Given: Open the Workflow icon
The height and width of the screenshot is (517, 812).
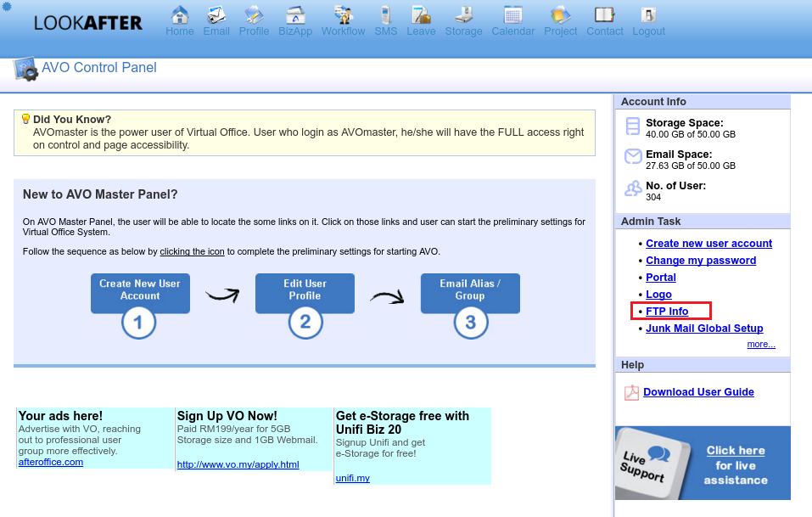Looking at the screenshot, I should [343, 15].
